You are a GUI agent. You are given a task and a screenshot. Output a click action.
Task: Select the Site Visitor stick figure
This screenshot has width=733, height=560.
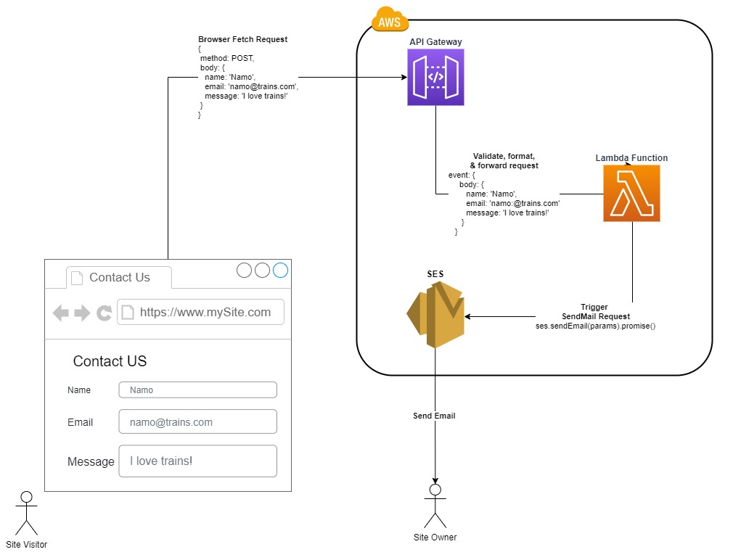pyautogui.click(x=26, y=513)
